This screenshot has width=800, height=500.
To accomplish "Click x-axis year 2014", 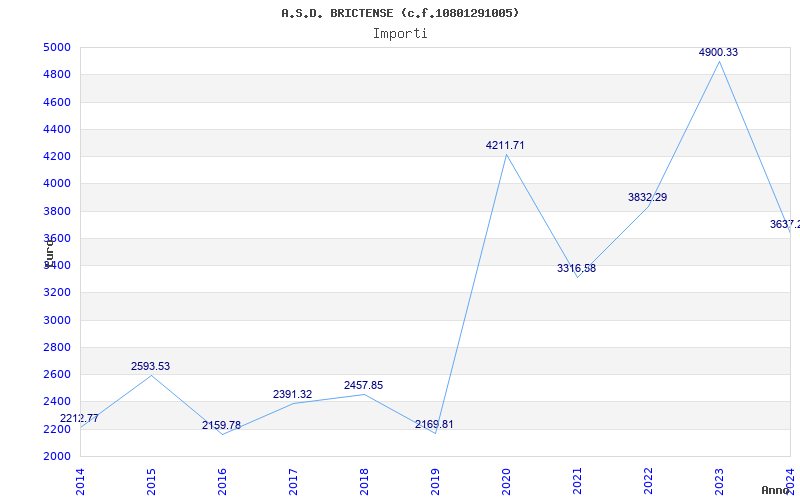I will point(80,482).
